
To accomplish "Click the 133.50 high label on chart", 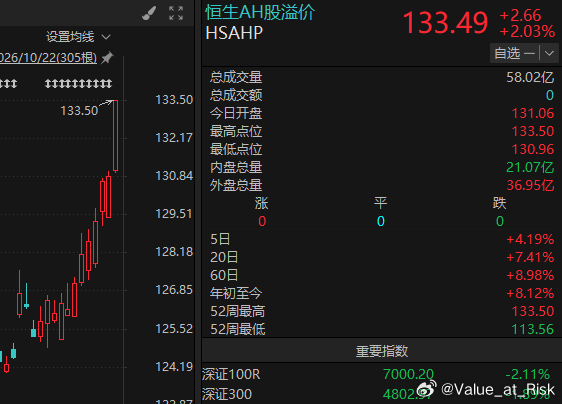I will click(79, 111).
